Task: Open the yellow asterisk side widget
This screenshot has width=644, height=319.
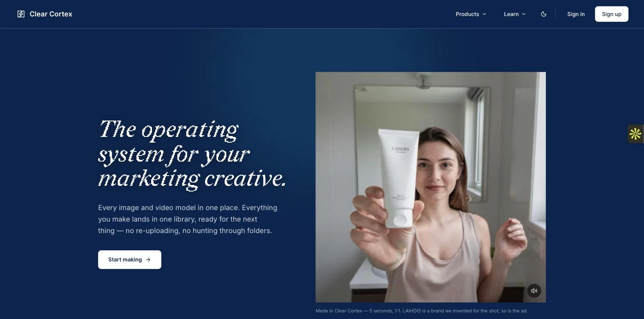Action: [x=635, y=134]
